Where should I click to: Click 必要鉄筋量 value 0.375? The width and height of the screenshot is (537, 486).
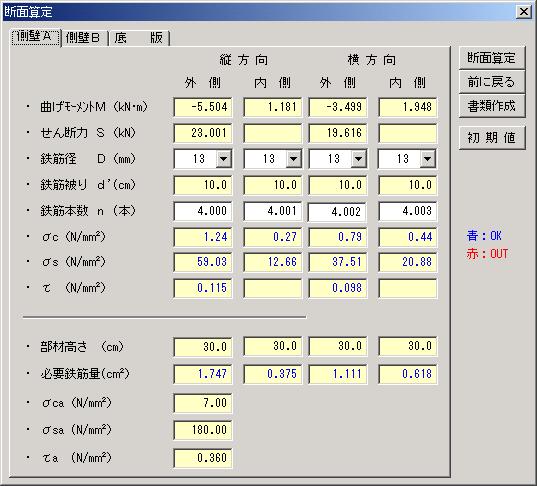click(273, 374)
